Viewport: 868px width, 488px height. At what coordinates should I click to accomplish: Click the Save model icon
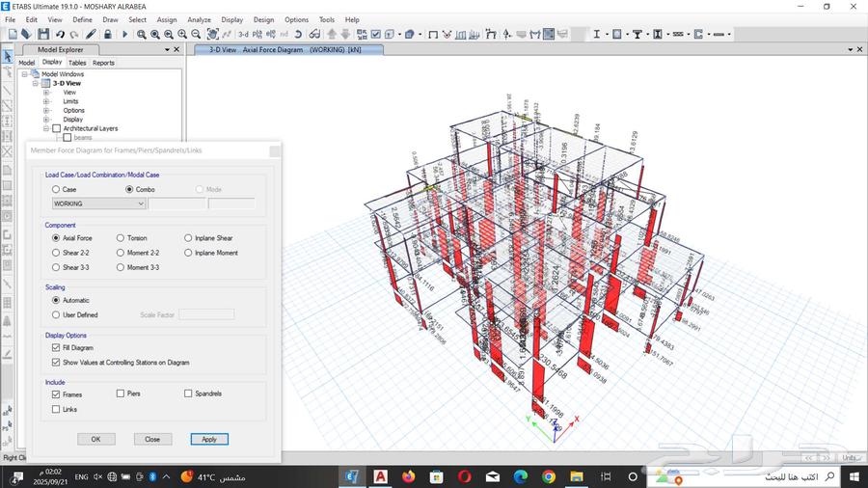(x=43, y=34)
